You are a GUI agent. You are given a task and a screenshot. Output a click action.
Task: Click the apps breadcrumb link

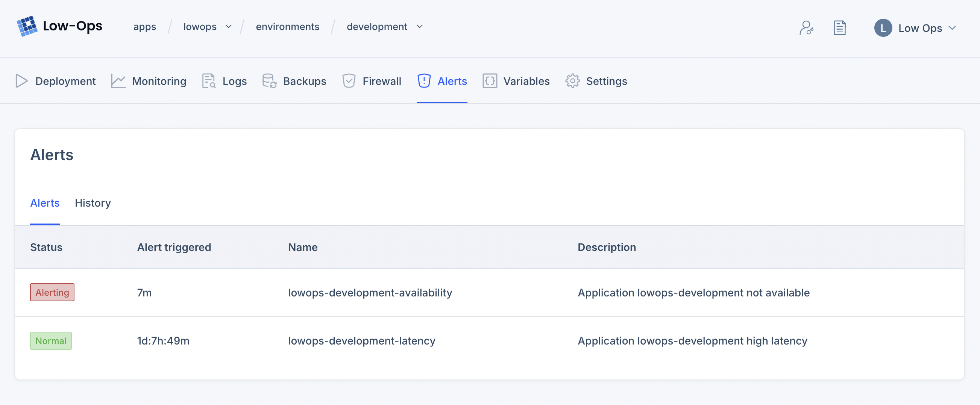144,27
